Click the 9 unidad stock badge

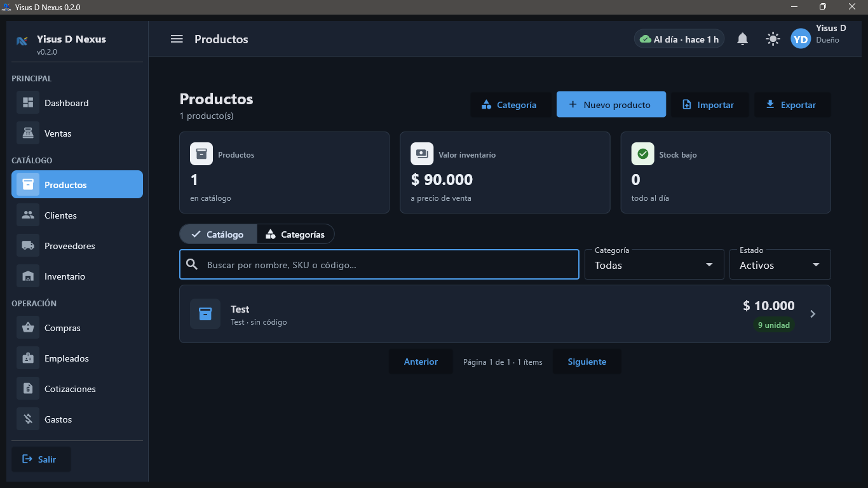[x=774, y=325]
